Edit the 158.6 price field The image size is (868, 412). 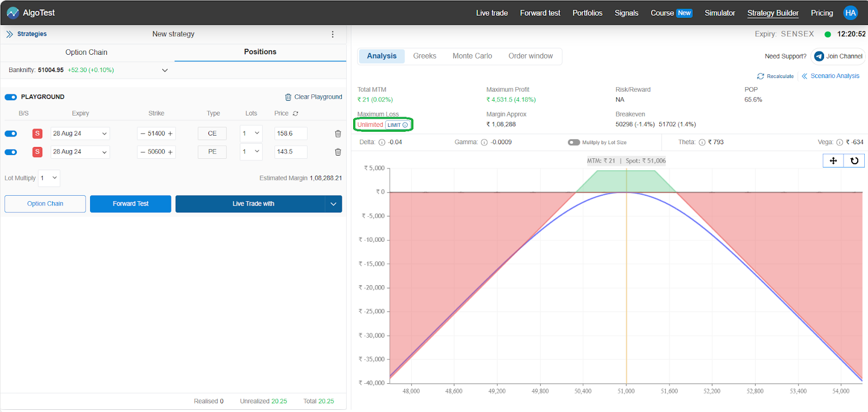291,133
